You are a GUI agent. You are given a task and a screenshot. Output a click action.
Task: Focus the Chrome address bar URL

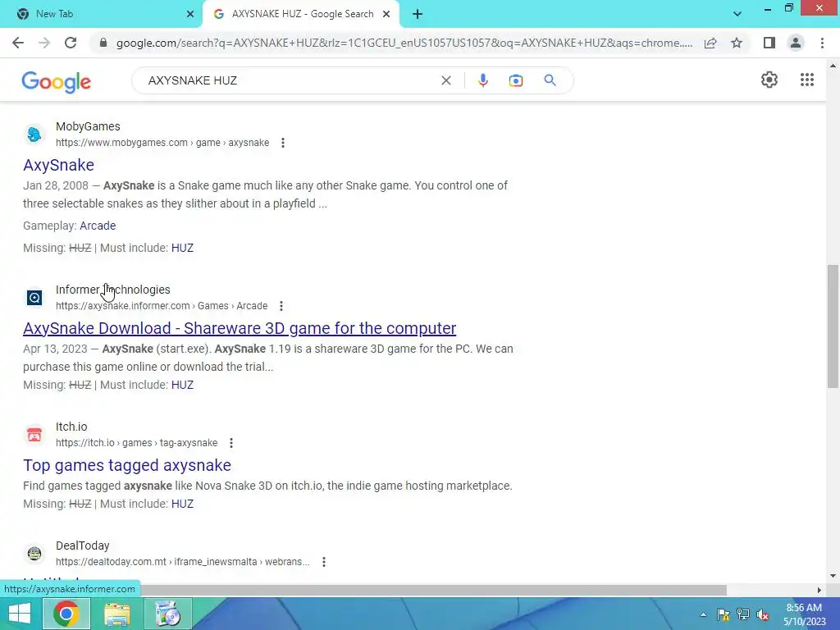[x=404, y=43]
